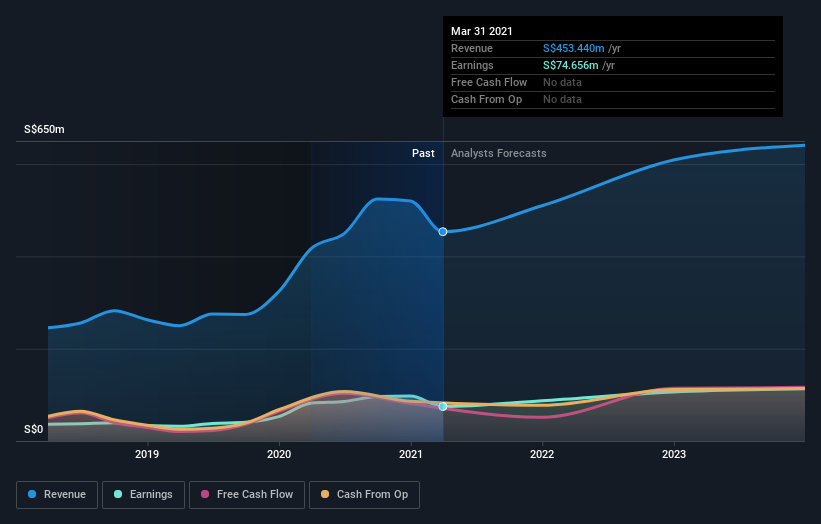The image size is (821, 524).
Task: Select the 2020 x-axis label
Action: [x=279, y=454]
